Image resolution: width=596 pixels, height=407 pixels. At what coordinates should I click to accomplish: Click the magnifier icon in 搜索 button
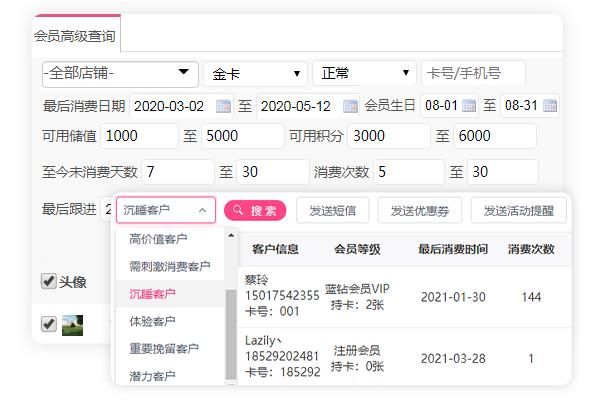(x=238, y=210)
